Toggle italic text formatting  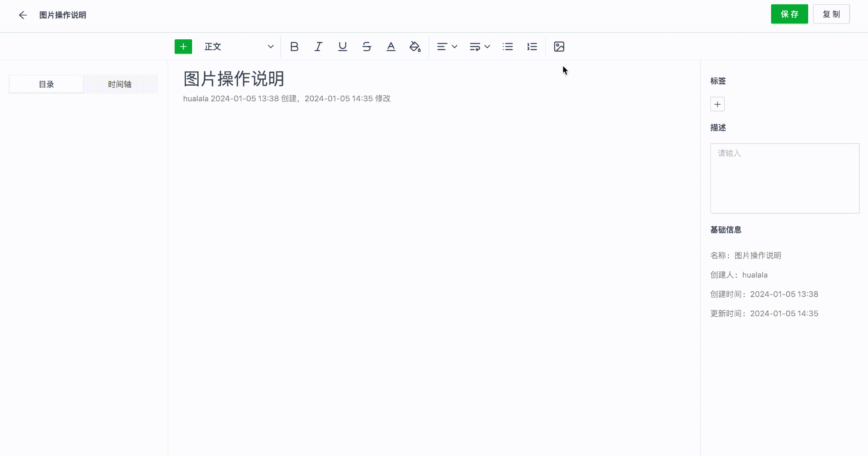click(x=318, y=47)
